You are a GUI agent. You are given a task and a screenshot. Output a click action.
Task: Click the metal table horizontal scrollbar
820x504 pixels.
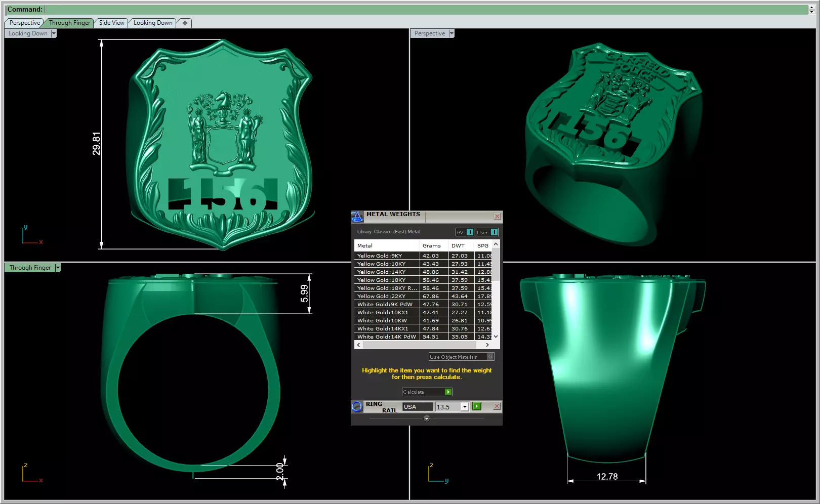pyautogui.click(x=423, y=345)
